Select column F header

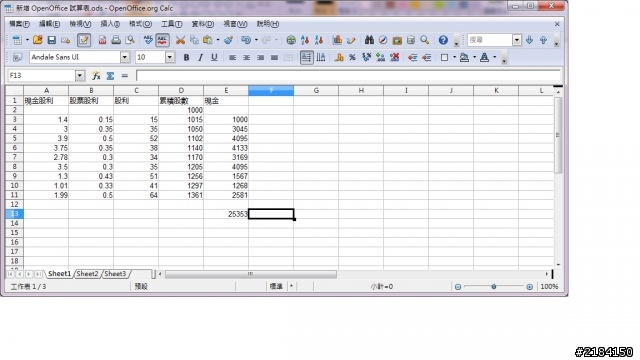click(271, 91)
